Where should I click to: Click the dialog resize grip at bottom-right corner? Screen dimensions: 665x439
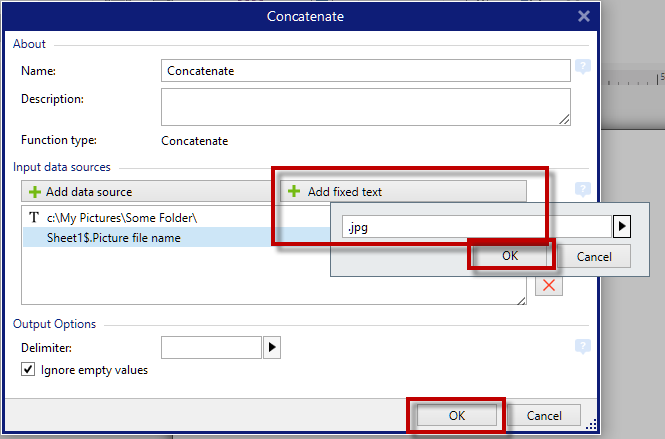pyautogui.click(x=591, y=423)
